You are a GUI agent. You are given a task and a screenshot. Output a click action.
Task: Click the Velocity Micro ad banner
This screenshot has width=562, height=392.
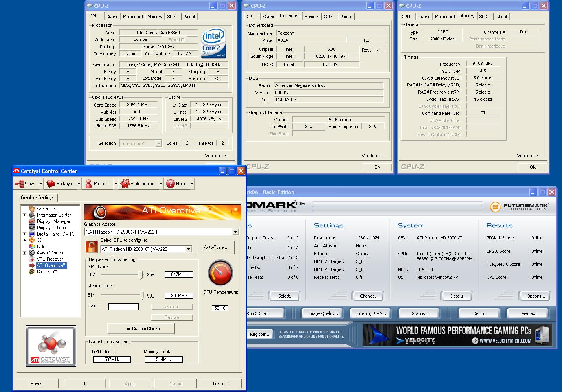pos(457,335)
